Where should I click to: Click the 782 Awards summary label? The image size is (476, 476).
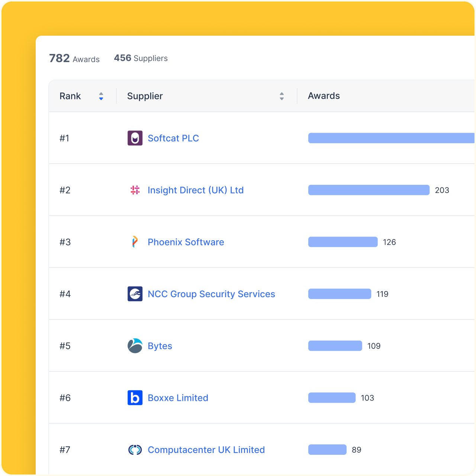tap(74, 58)
